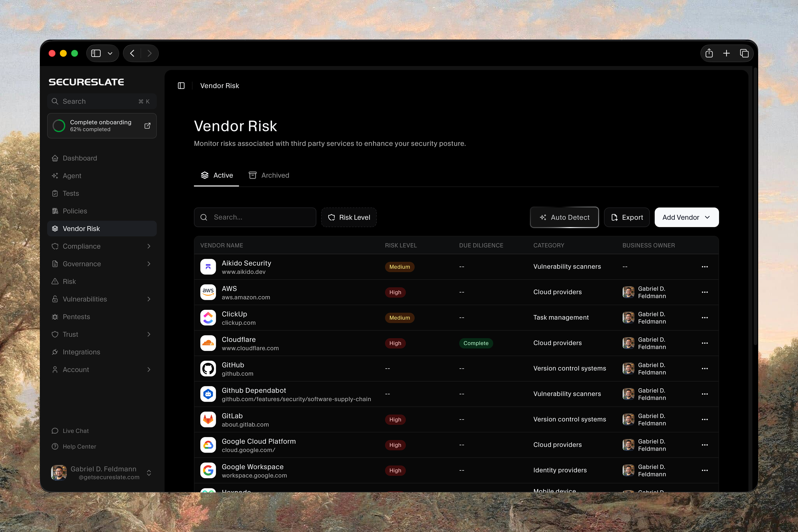798x532 pixels.
Task: Open Cloudflare row options menu
Action: (705, 343)
